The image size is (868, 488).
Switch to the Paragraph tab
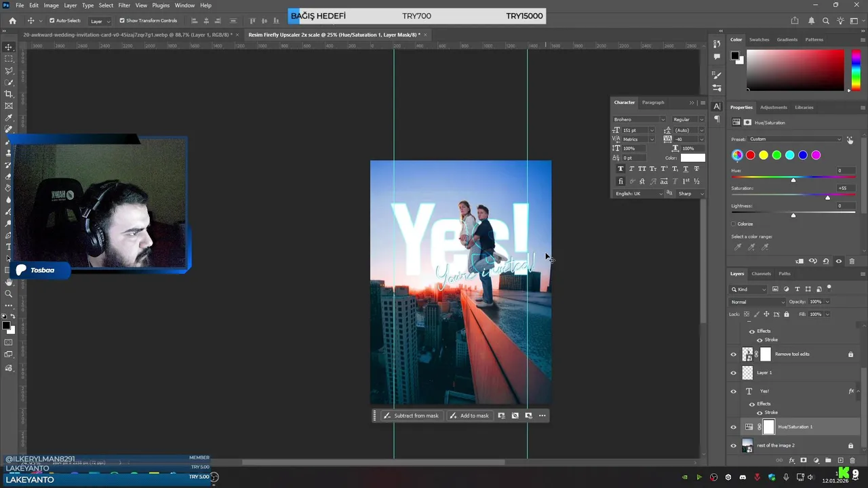point(653,102)
